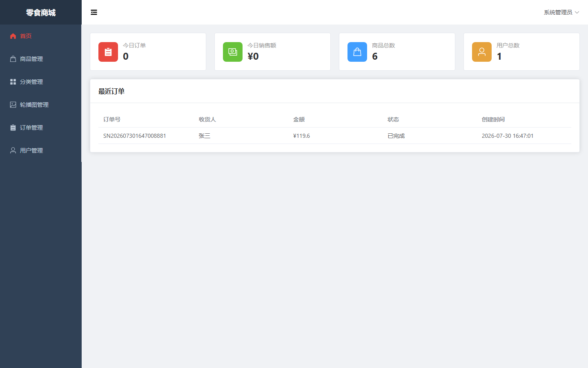The height and width of the screenshot is (368, 588).
Task: Click the ¥0 sales value
Action: [253, 56]
